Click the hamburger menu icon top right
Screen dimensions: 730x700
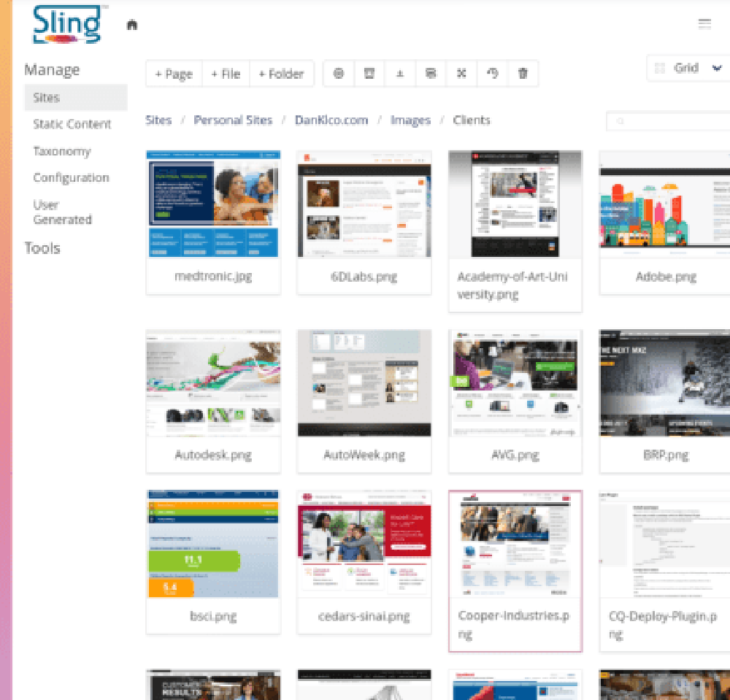pyautogui.click(x=704, y=23)
